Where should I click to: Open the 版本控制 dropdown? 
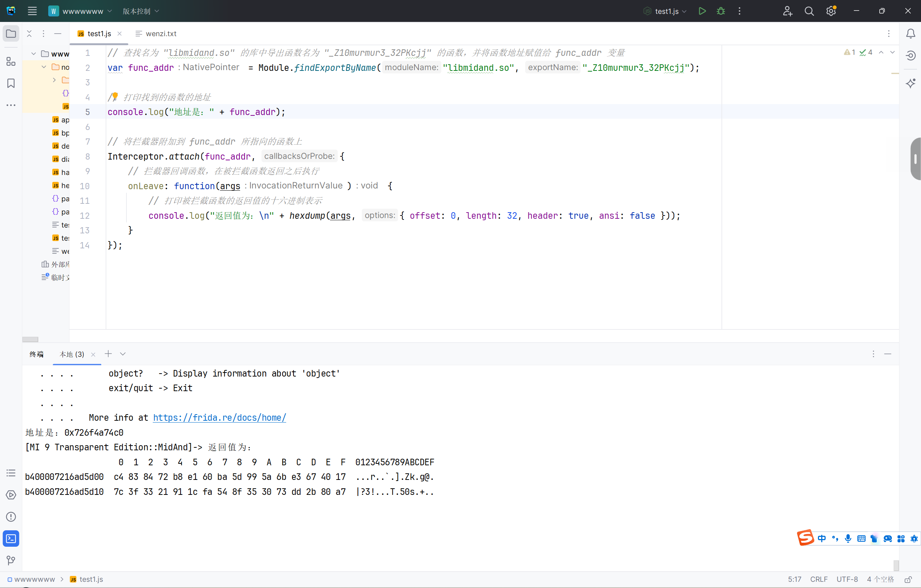[140, 11]
